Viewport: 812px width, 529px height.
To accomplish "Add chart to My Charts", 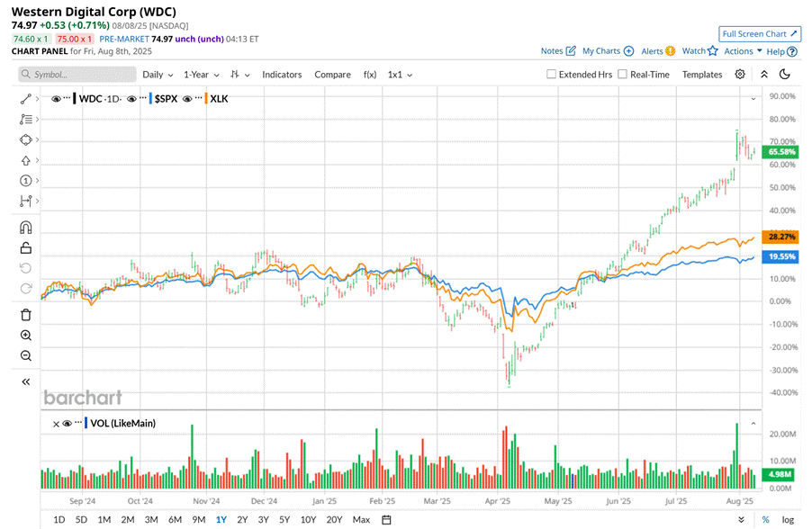I will 608,50.
